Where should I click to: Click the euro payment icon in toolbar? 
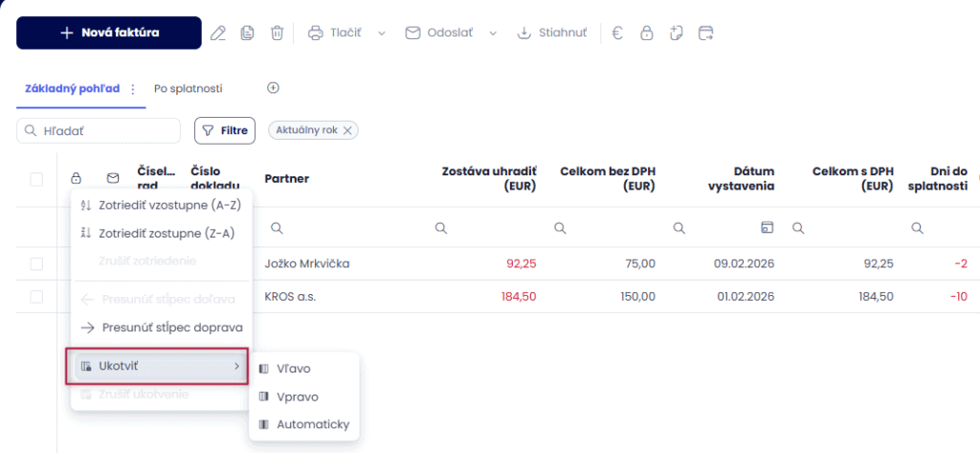pos(617,34)
